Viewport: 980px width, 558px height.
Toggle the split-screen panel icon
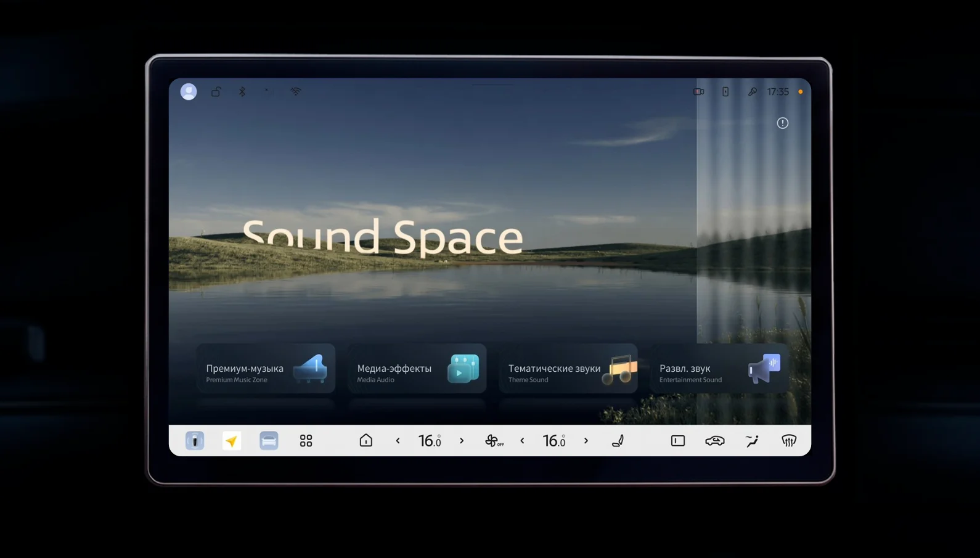pyautogui.click(x=678, y=441)
